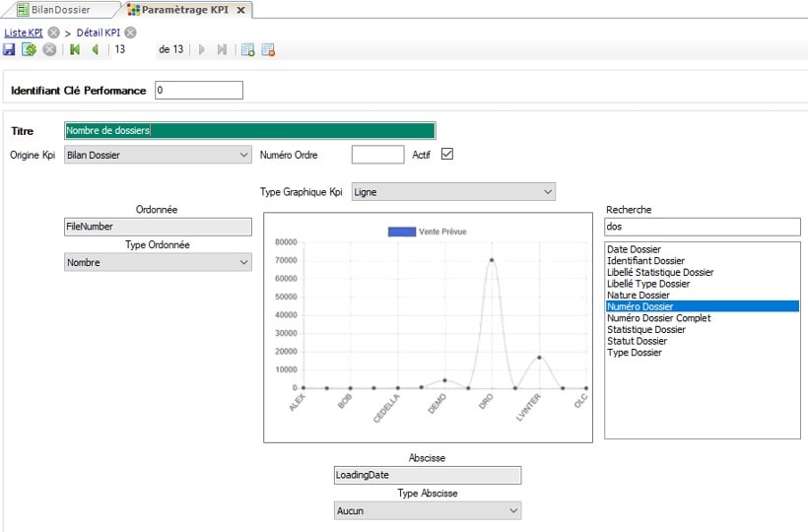Screen dimensions: 808x532
Task: Toggle the Vente Prévue legend swatch
Action: tap(402, 232)
